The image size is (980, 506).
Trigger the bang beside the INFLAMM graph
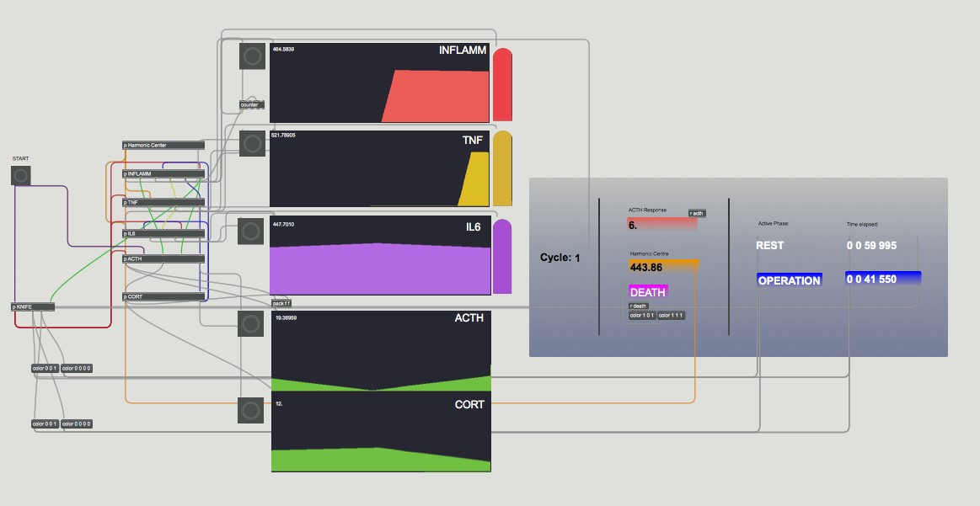(251, 57)
